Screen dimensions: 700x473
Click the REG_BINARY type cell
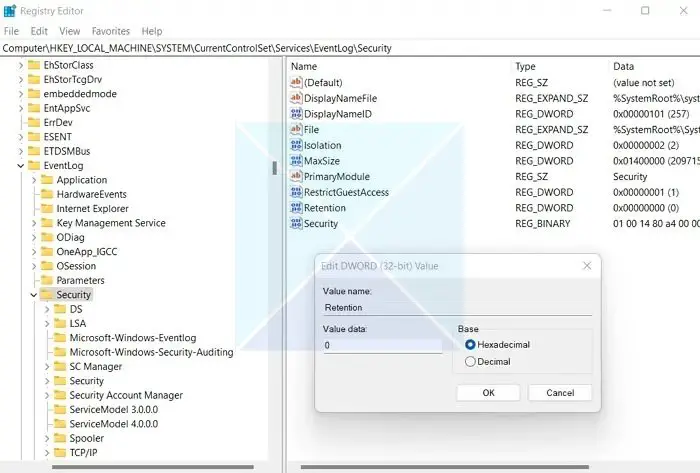point(543,224)
